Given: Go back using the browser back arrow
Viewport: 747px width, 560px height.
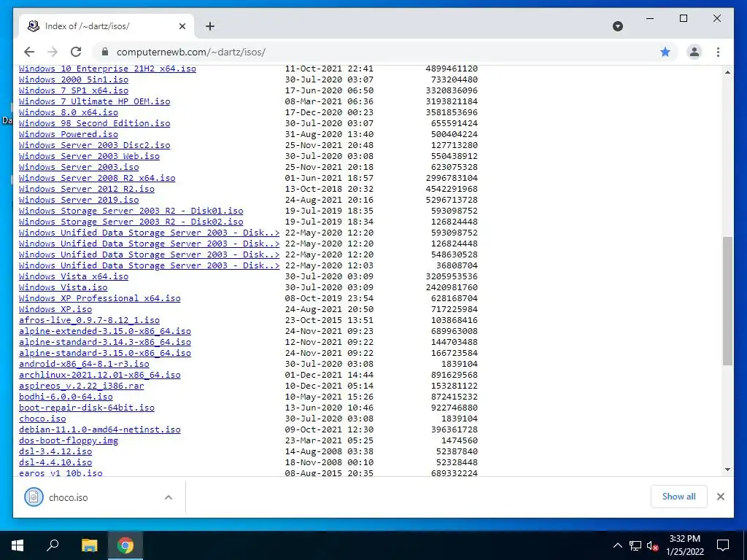Looking at the screenshot, I should [29, 52].
